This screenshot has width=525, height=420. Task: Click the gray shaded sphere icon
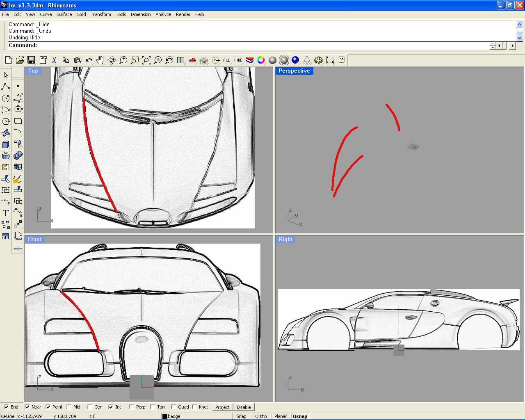(x=272, y=60)
